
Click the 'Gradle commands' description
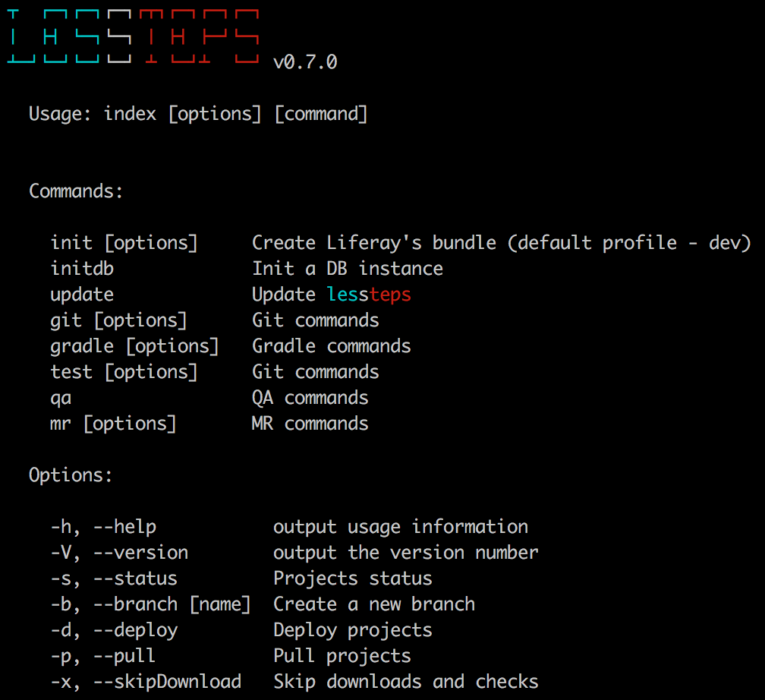click(331, 346)
